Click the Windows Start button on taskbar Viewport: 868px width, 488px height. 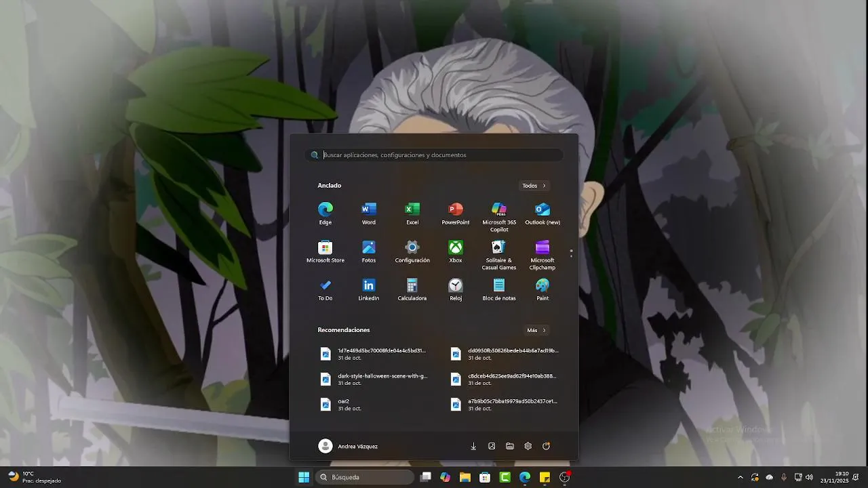point(304,477)
